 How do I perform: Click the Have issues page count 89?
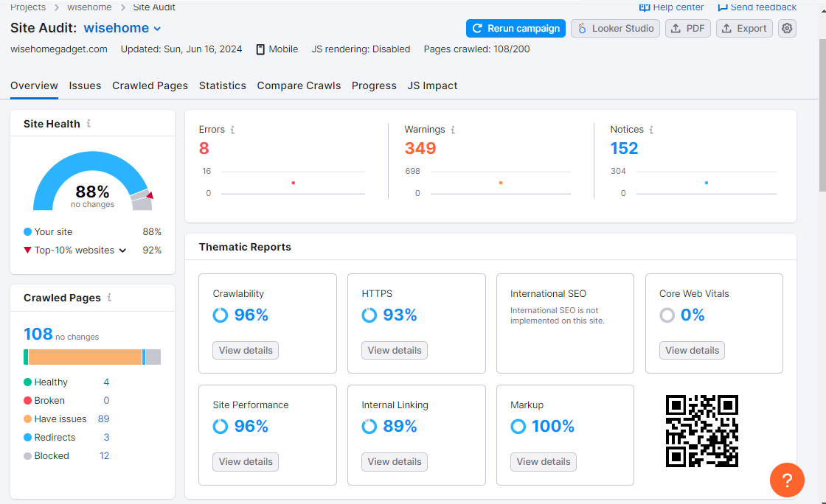pos(103,419)
